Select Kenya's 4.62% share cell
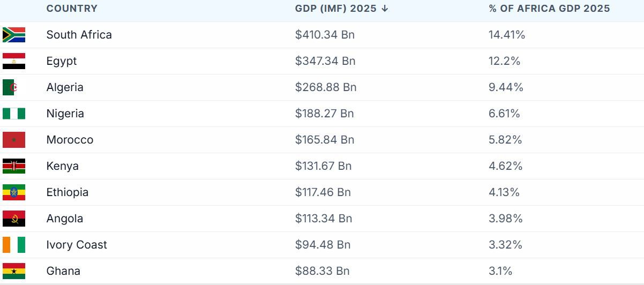The height and width of the screenshot is (285, 644). 505,166
